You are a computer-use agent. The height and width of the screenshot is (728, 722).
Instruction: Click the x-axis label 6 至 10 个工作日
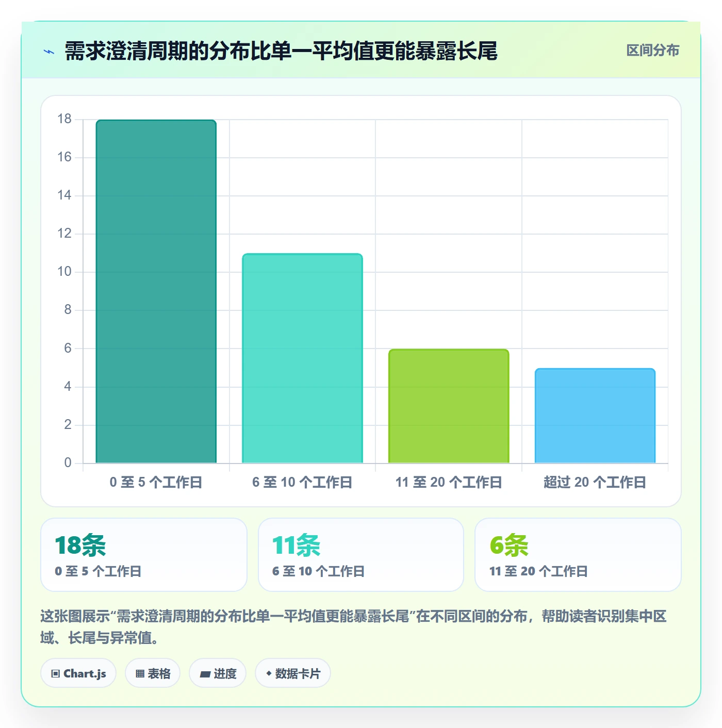pyautogui.click(x=302, y=483)
